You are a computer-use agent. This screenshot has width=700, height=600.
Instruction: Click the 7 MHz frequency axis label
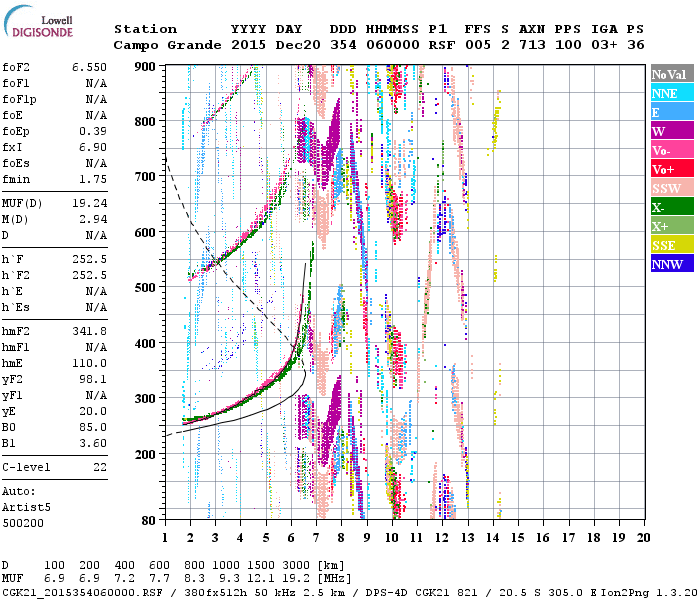click(x=316, y=538)
